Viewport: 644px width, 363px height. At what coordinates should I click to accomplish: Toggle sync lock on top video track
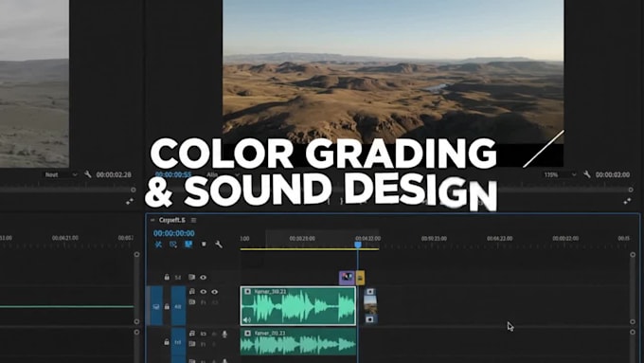[x=191, y=277]
